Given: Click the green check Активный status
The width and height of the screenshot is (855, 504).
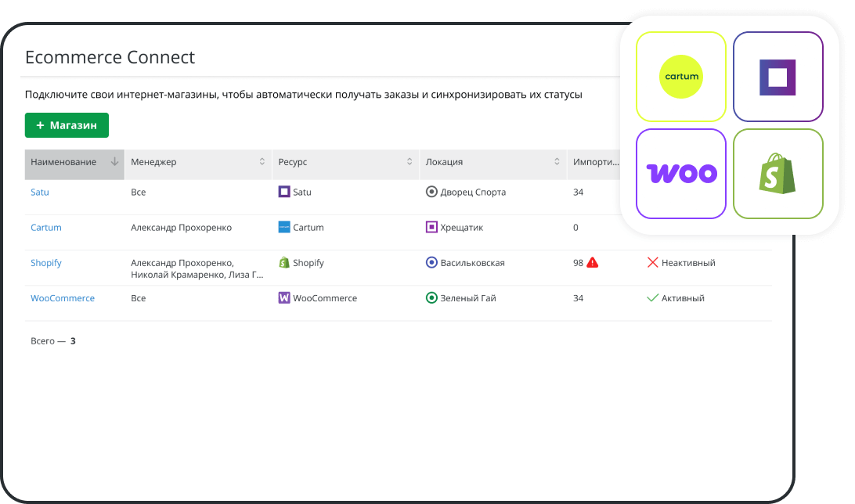Looking at the screenshot, I should click(652, 298).
